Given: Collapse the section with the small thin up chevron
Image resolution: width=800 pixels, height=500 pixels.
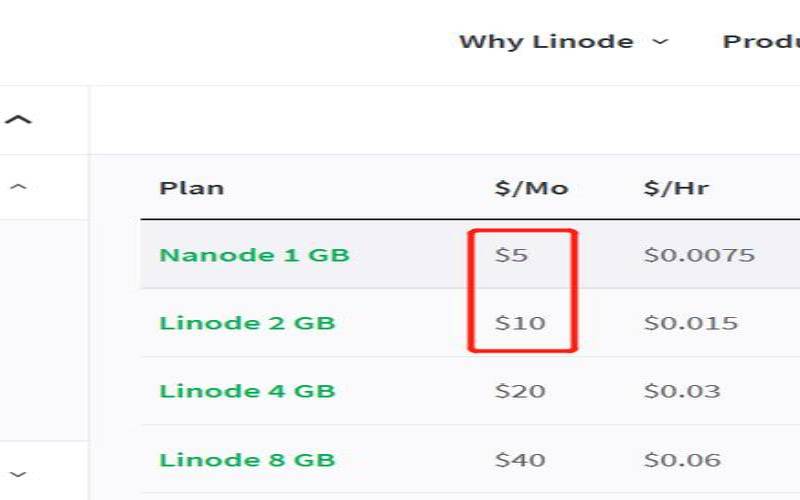Looking at the screenshot, I should (18, 187).
